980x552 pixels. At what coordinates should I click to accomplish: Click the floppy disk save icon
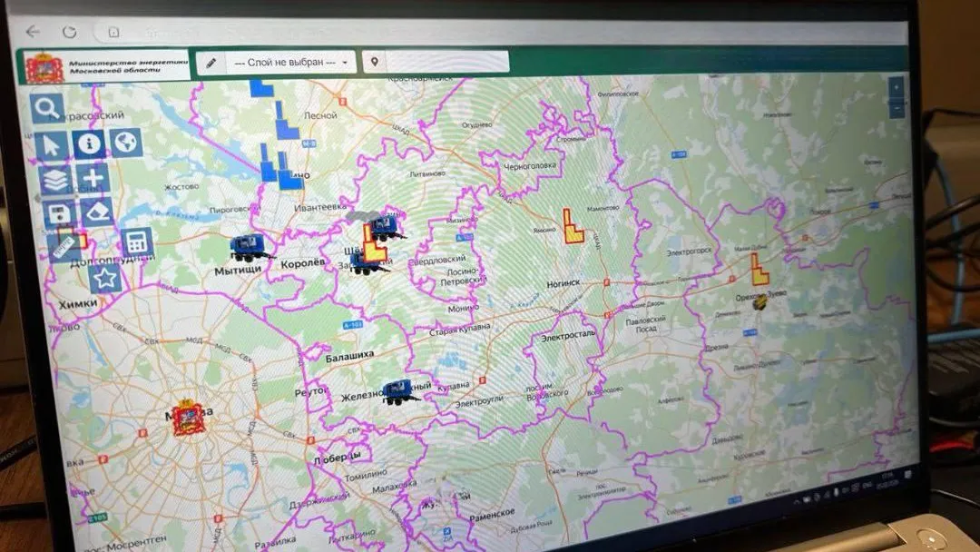pyautogui.click(x=59, y=215)
